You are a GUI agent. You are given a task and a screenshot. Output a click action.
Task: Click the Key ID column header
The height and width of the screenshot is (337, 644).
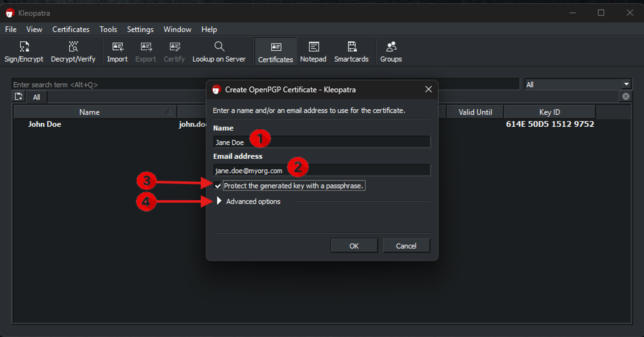coord(550,112)
